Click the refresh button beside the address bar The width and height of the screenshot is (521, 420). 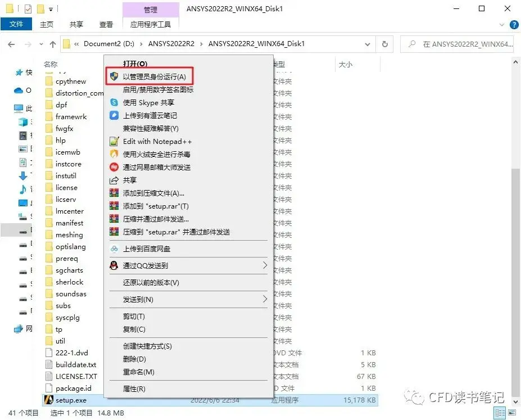click(385, 44)
